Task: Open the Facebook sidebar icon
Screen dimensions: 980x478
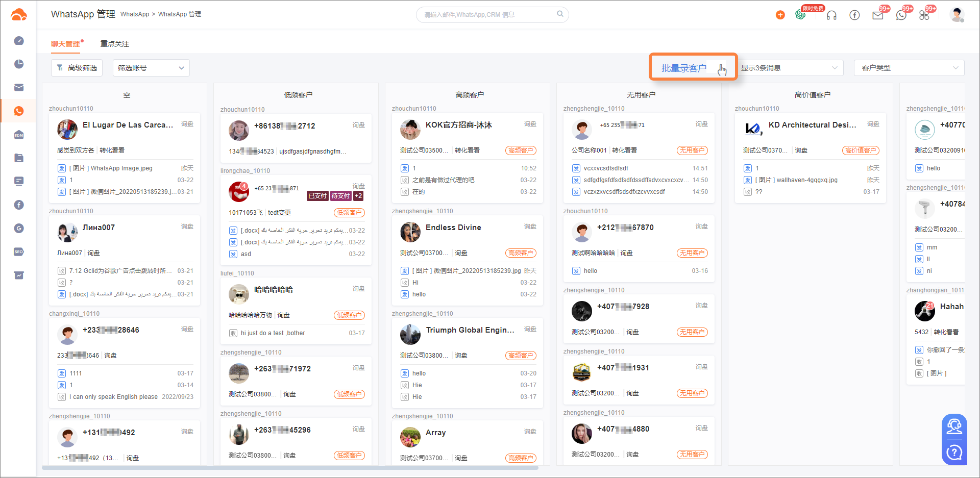Action: [19, 205]
